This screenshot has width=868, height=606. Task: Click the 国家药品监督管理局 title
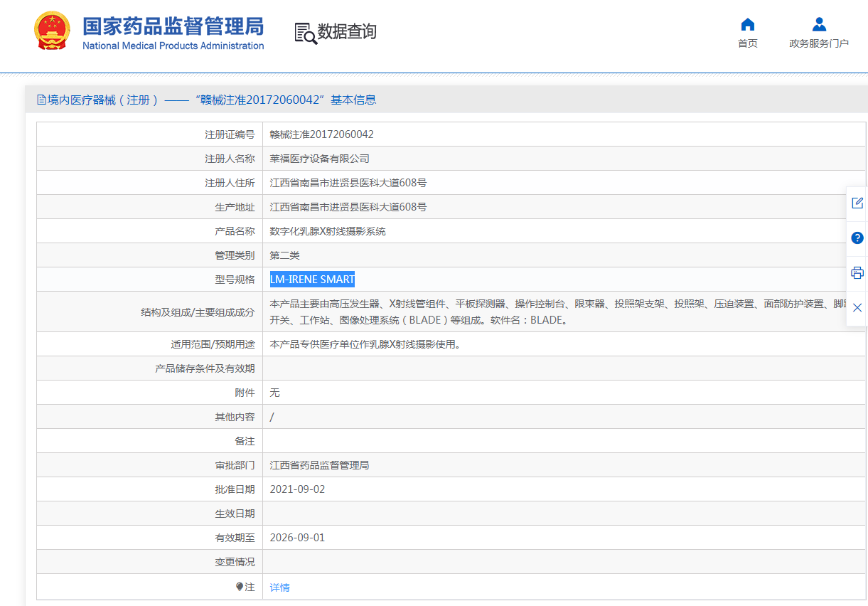[x=173, y=26]
